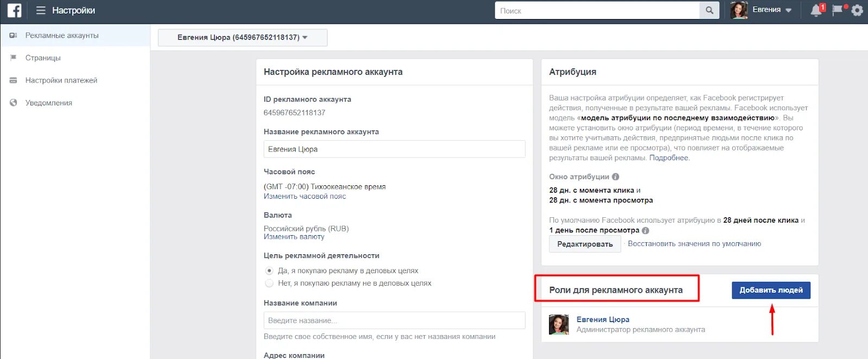The height and width of the screenshot is (359, 868).
Task: Click the info icon after день после просмотра
Action: pyautogui.click(x=646, y=230)
